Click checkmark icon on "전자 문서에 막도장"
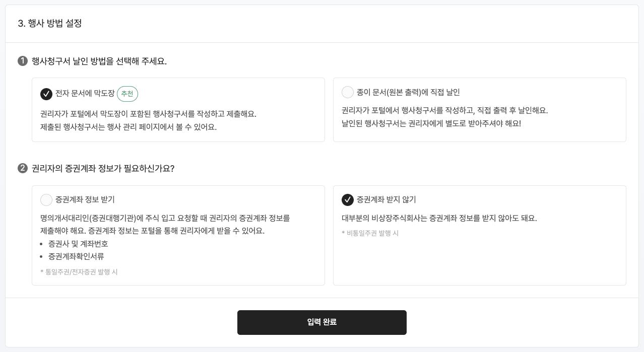 46,94
